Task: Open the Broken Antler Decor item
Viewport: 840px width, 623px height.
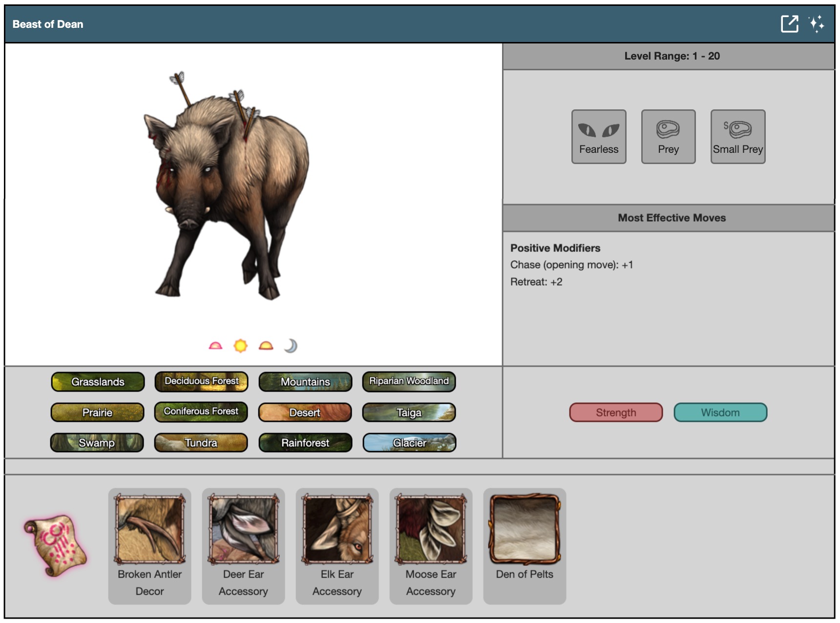Action: click(x=149, y=546)
